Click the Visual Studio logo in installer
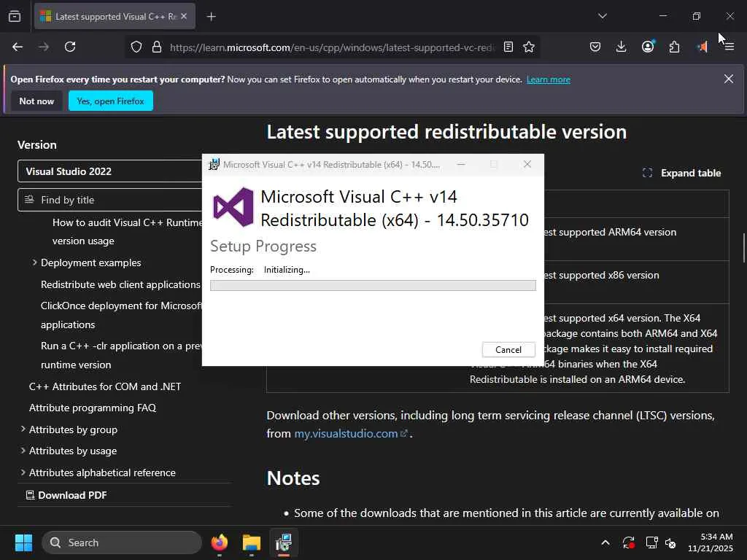747x560 pixels. [x=233, y=207]
